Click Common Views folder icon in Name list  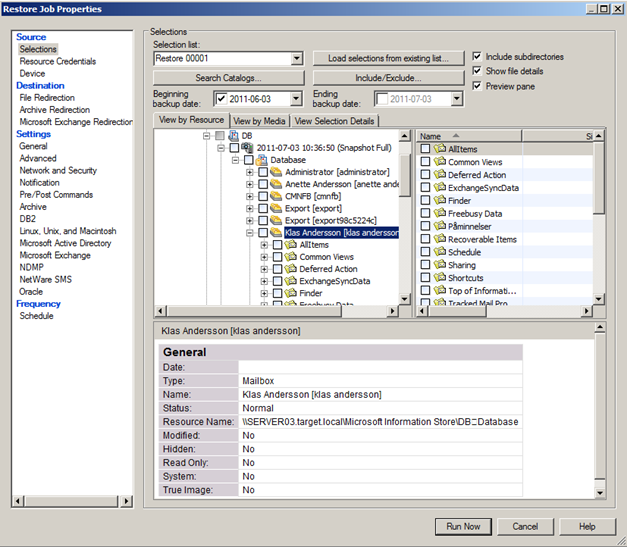point(440,162)
